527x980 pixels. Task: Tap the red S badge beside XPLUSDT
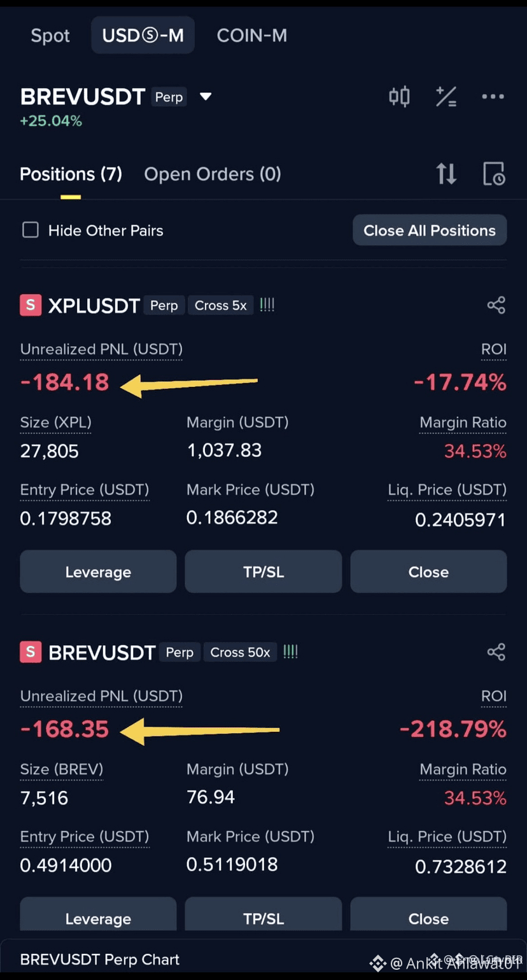pos(31,305)
